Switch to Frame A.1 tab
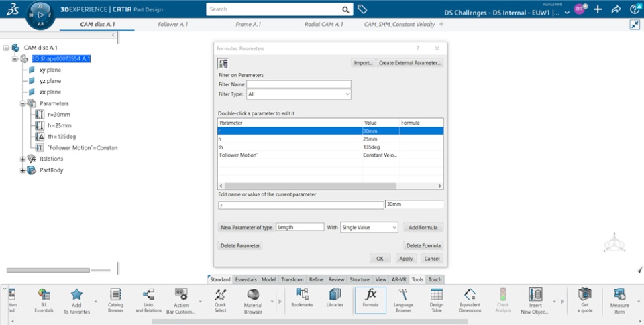The height and width of the screenshot is (325, 644). [x=248, y=25]
